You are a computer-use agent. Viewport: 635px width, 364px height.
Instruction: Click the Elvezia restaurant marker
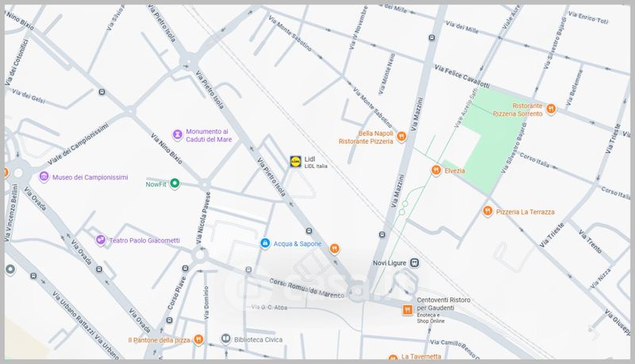[x=436, y=171]
